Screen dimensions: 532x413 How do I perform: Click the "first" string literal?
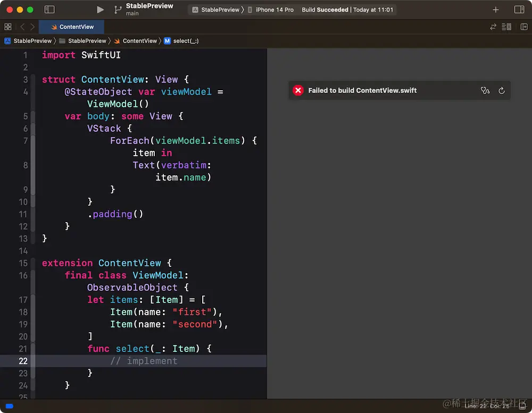[x=192, y=312]
